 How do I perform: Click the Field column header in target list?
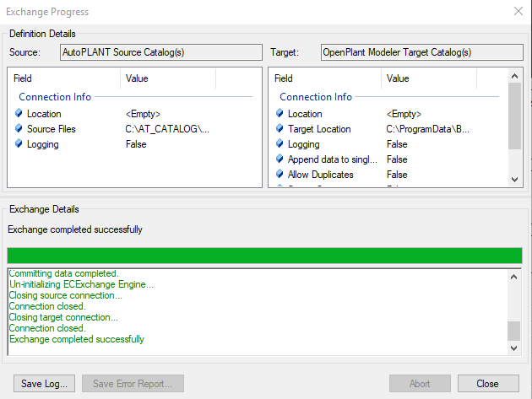point(325,78)
